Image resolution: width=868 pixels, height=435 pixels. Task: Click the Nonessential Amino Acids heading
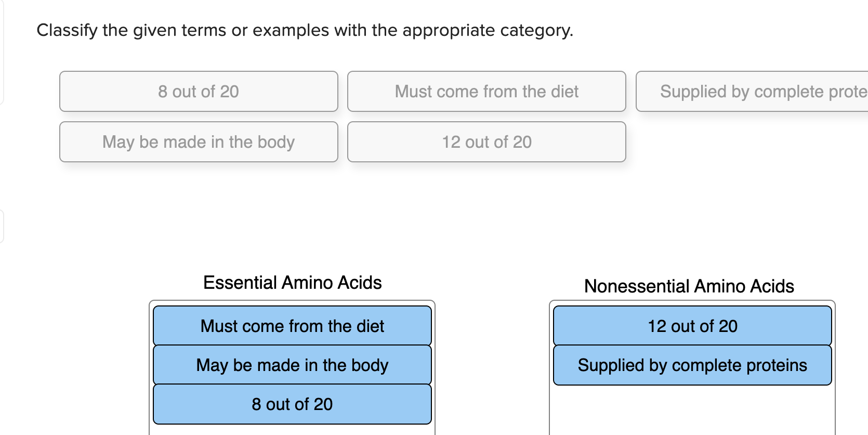689,286
